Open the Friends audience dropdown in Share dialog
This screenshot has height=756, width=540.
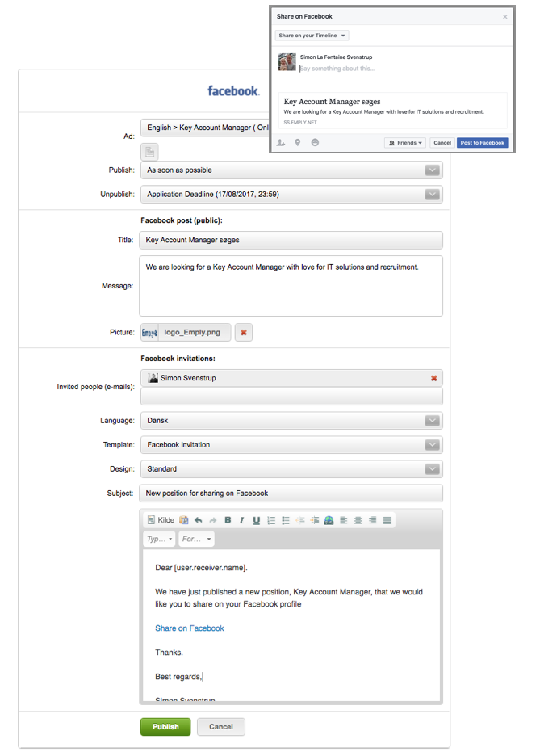[405, 143]
